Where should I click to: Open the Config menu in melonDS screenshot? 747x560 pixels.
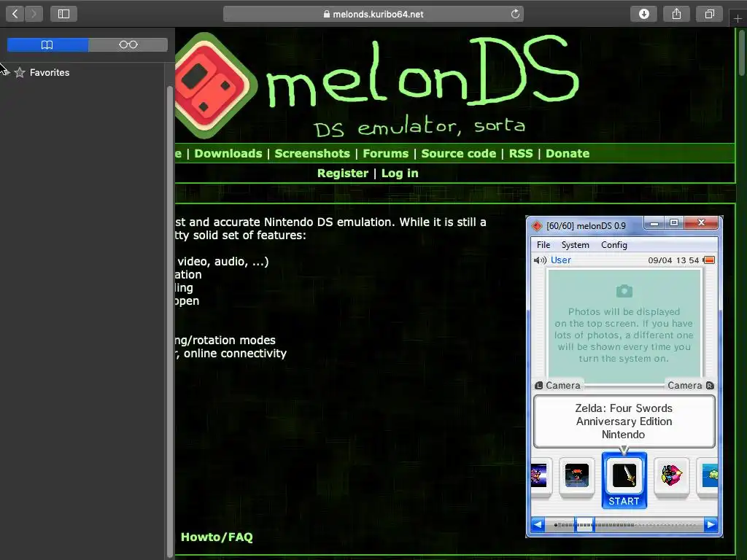[614, 245]
